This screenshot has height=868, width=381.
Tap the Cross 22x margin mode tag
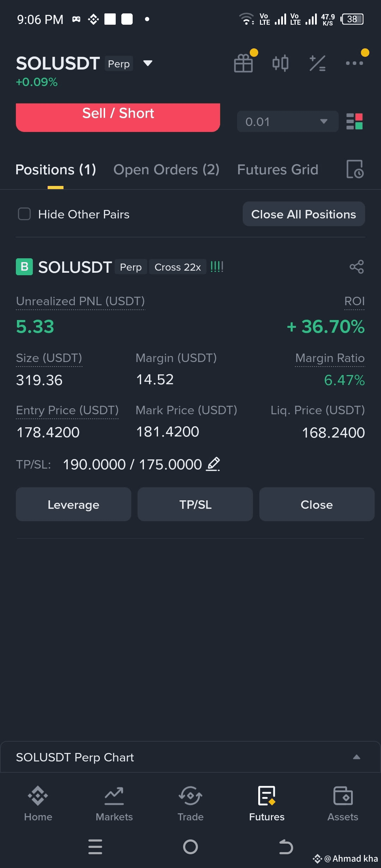point(178,267)
